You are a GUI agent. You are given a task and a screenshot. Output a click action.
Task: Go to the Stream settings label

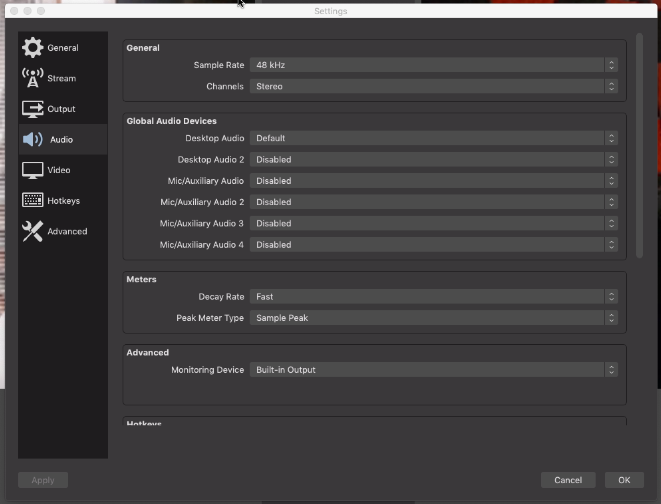(x=62, y=78)
